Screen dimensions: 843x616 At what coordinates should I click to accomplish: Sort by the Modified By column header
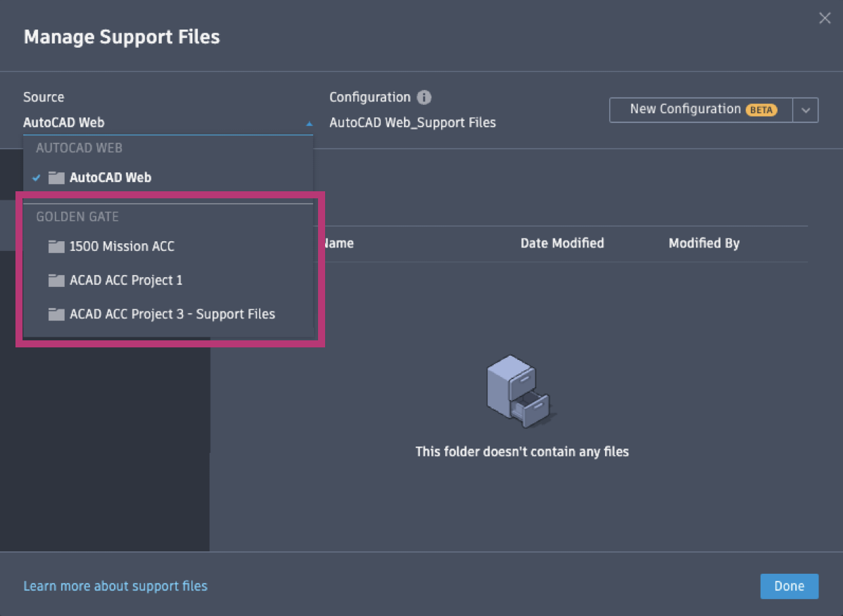(x=704, y=243)
